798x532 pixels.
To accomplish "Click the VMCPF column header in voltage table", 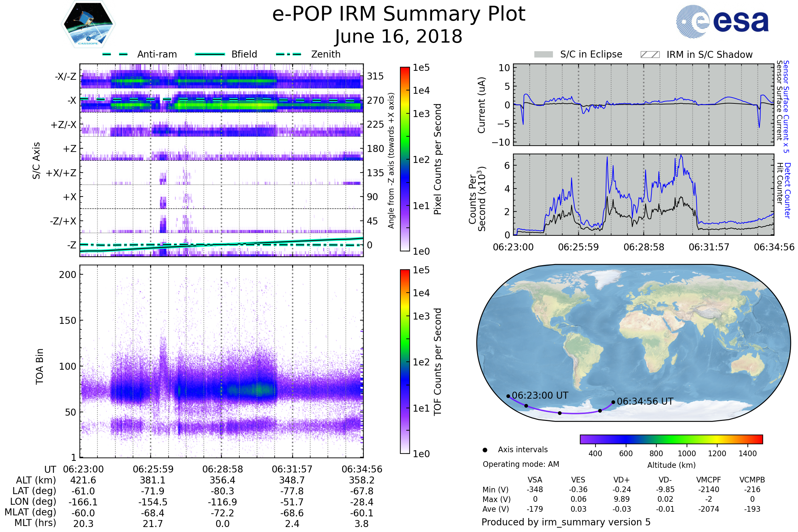I will pyautogui.click(x=709, y=480).
